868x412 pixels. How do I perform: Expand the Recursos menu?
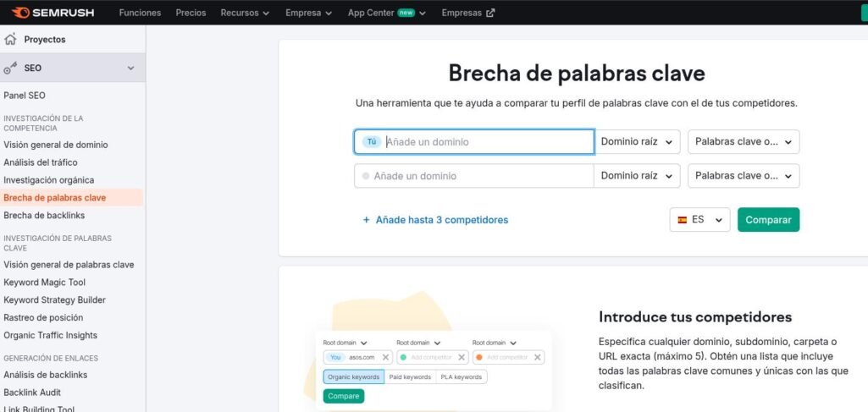coord(244,14)
